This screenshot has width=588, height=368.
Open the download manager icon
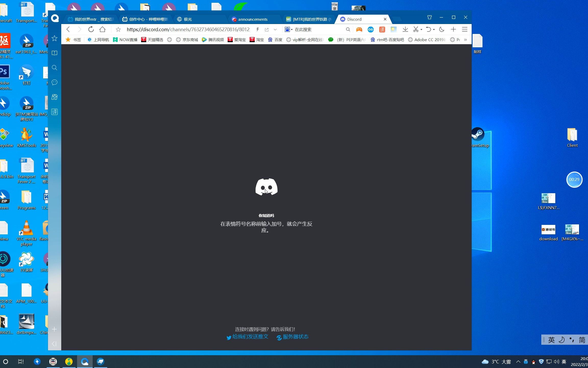(405, 29)
